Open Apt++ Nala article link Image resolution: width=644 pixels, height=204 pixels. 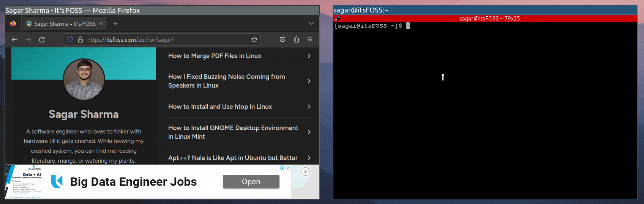(x=233, y=158)
